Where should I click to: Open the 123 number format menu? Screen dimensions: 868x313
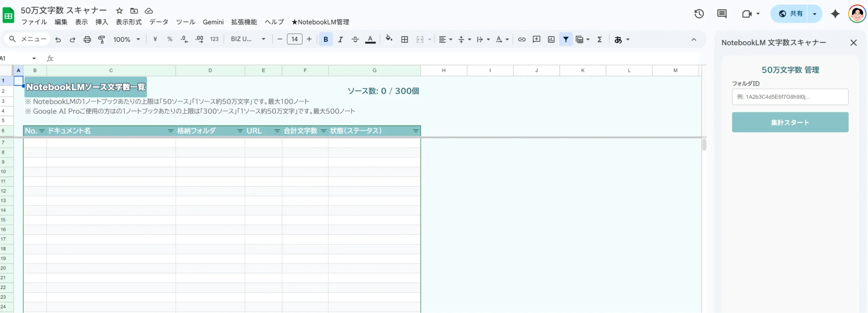(214, 39)
